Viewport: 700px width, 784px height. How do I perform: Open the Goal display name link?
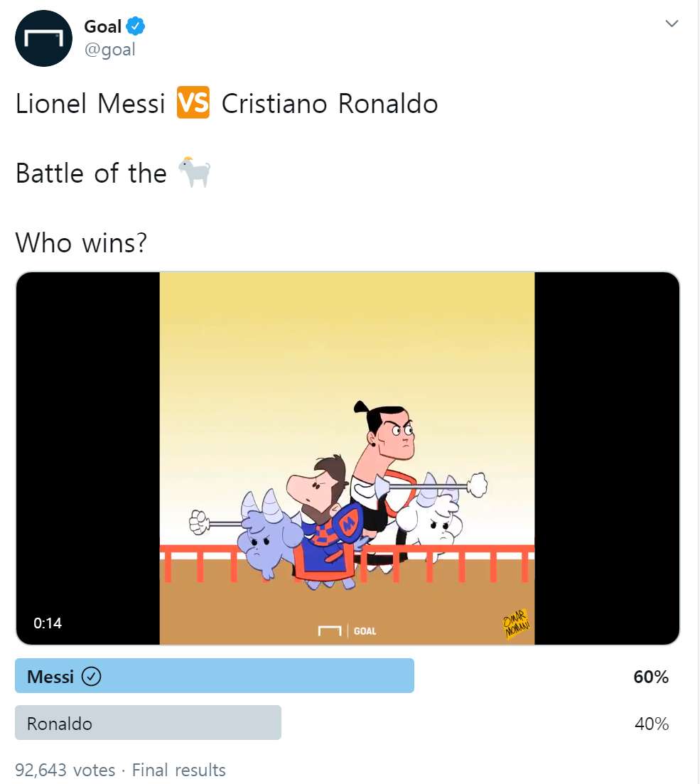[x=102, y=27]
